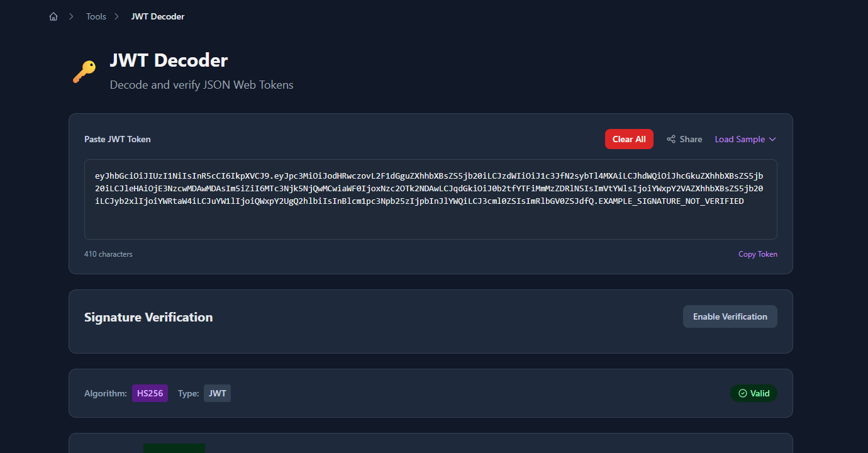
Task: Toggle verification in the Signature Verification panel
Action: 730,316
